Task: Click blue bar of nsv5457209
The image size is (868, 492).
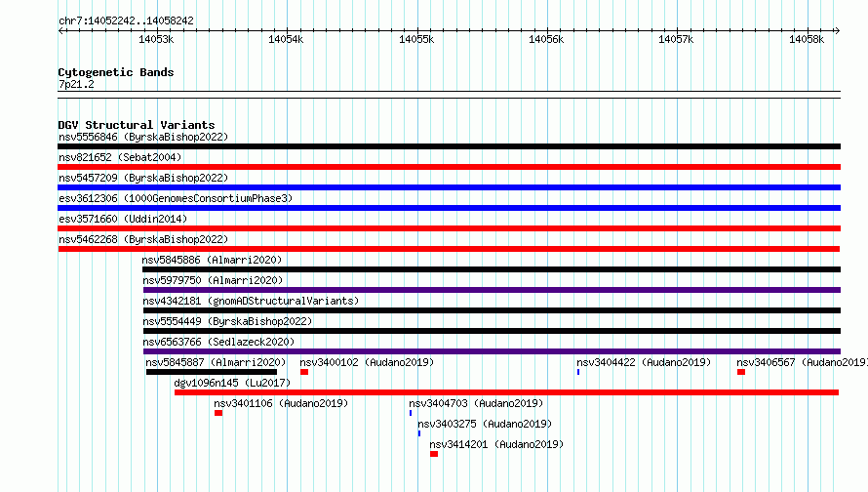Action: point(449,187)
